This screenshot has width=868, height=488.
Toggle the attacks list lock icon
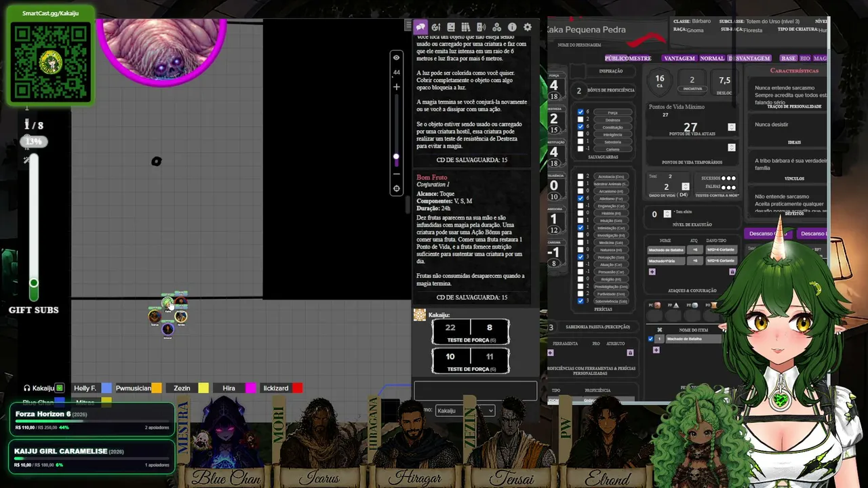[732, 272]
